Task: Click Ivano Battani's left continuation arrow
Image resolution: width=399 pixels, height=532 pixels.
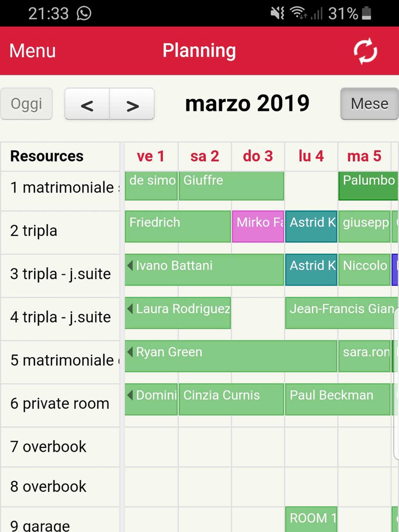Action: point(130,265)
